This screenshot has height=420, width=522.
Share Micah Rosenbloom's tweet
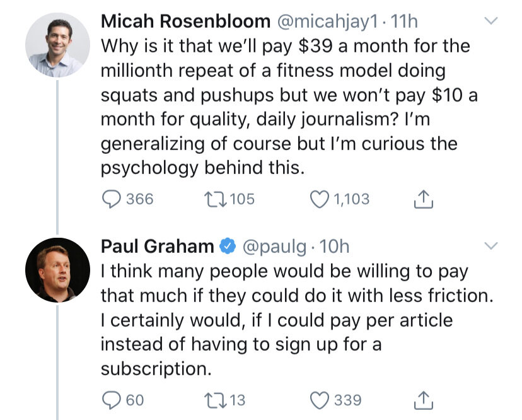click(421, 200)
